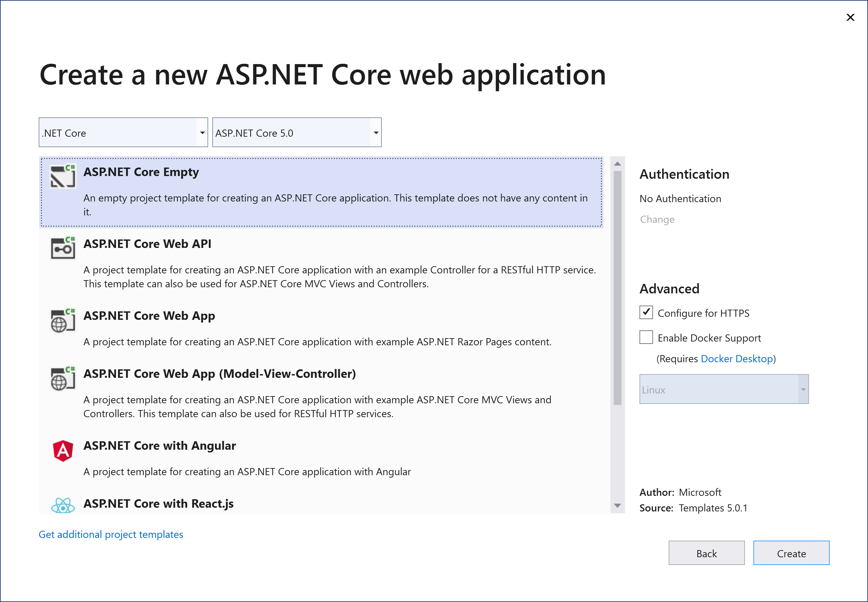Open the ASP.NET Core 5.0 version dropdown
Viewport: 868px width, 602px height.
click(x=297, y=132)
